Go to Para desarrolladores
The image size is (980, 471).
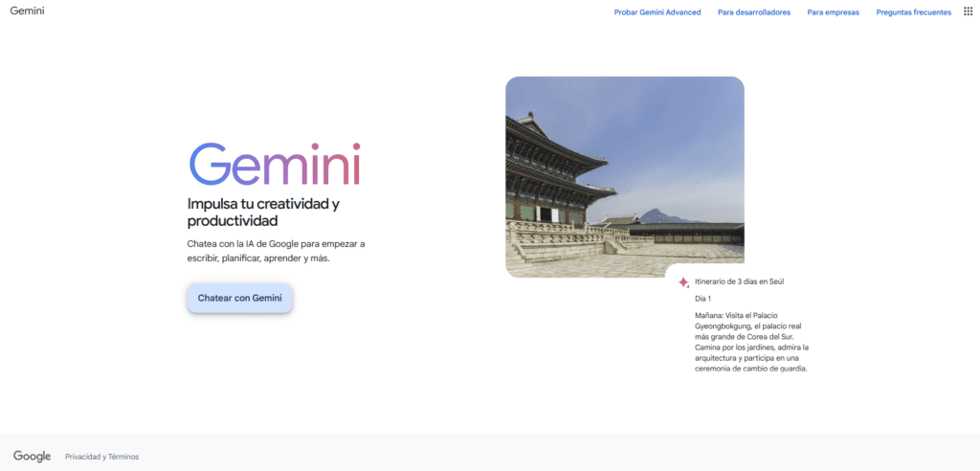(x=754, y=11)
